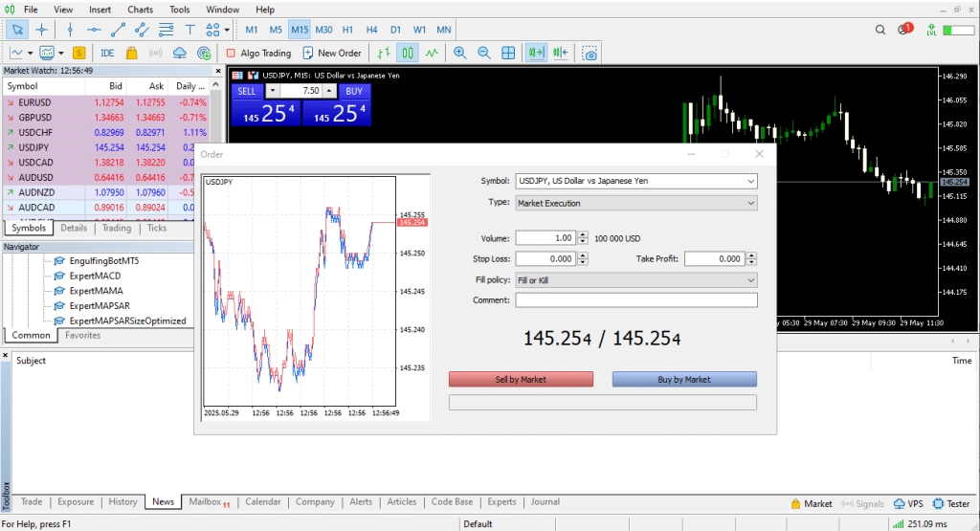Click the zoom in chart icon
The height and width of the screenshot is (531, 980).
pos(460,54)
